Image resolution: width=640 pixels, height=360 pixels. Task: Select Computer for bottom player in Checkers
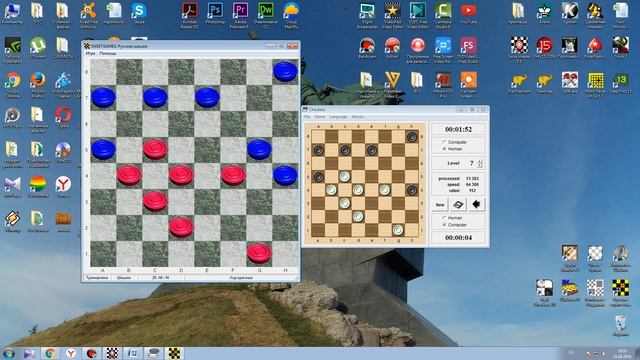[455, 225]
